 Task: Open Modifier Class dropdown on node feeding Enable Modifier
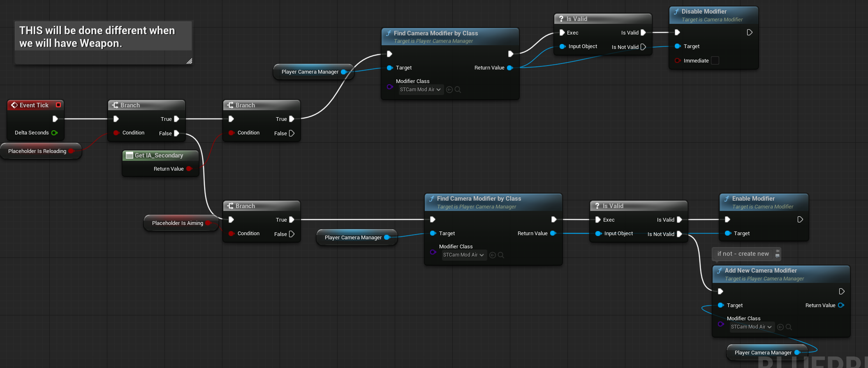click(x=463, y=255)
